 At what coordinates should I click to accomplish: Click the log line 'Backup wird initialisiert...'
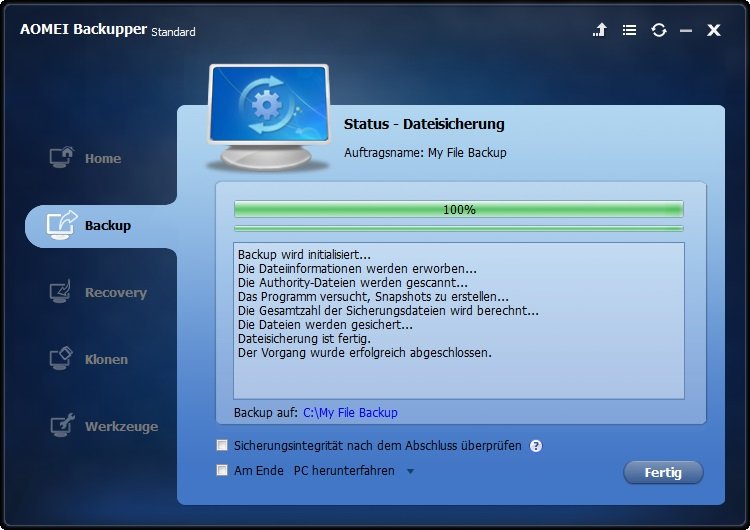[304, 254]
